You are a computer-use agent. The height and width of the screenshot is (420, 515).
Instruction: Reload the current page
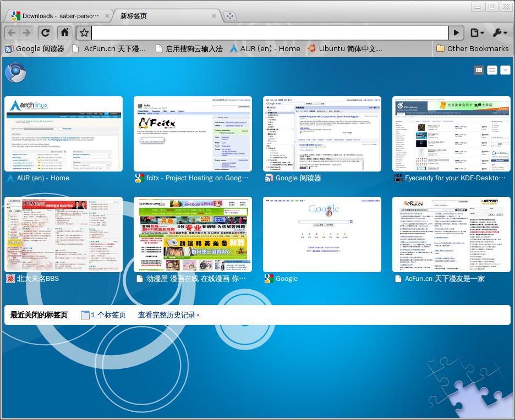point(45,33)
